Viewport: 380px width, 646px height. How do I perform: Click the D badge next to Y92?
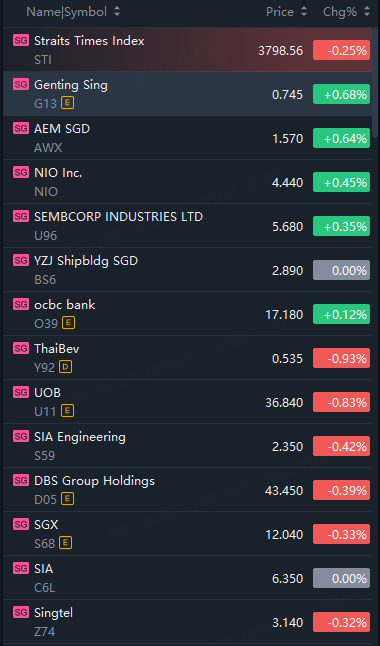66,367
